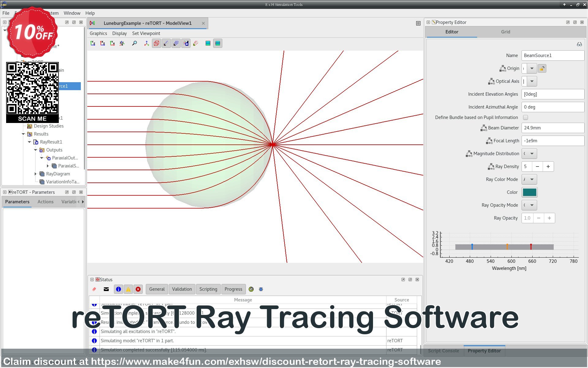Click the zoom tool in ModelView toolbar

click(x=135, y=43)
